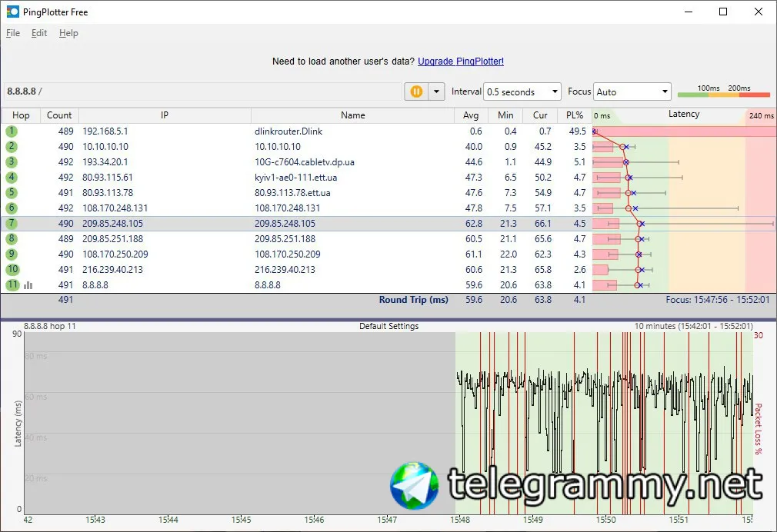Click the PL% column header
The width and height of the screenshot is (777, 532).
coord(575,115)
